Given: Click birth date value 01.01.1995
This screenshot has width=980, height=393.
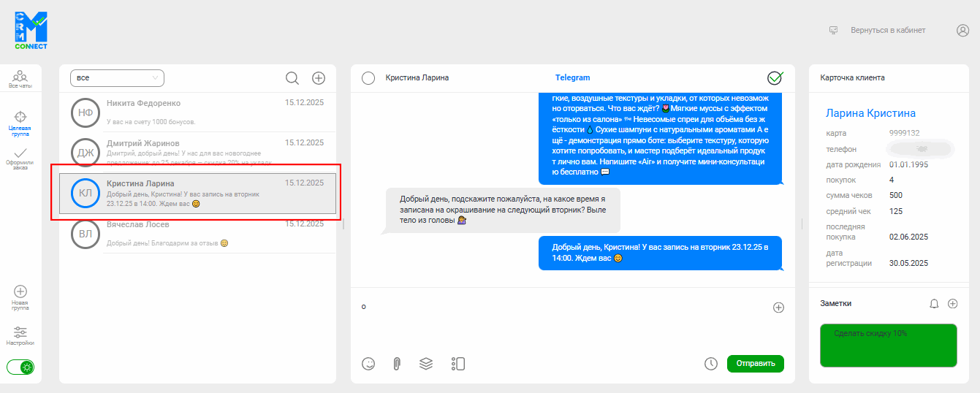Looking at the screenshot, I should tap(908, 164).
